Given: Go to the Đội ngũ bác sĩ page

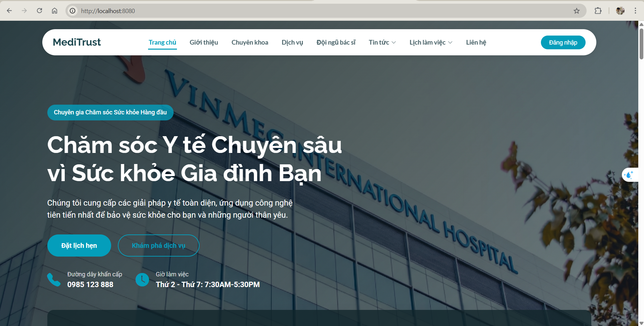Looking at the screenshot, I should pos(336,43).
